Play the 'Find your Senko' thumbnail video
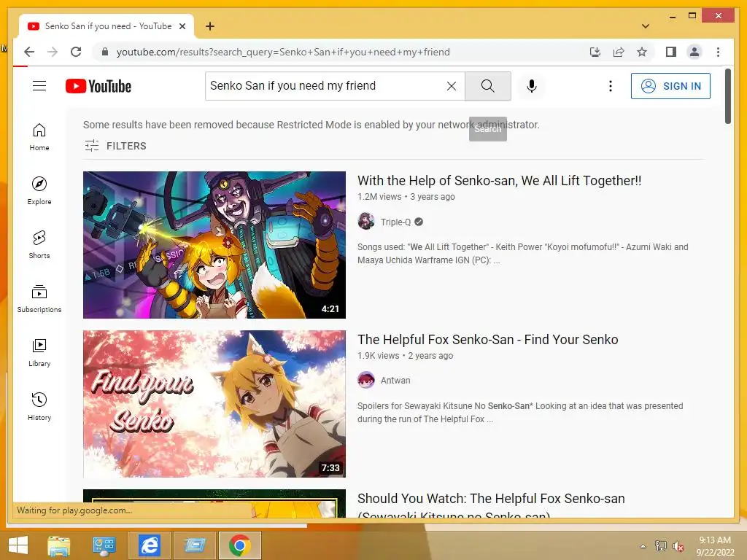 214,404
